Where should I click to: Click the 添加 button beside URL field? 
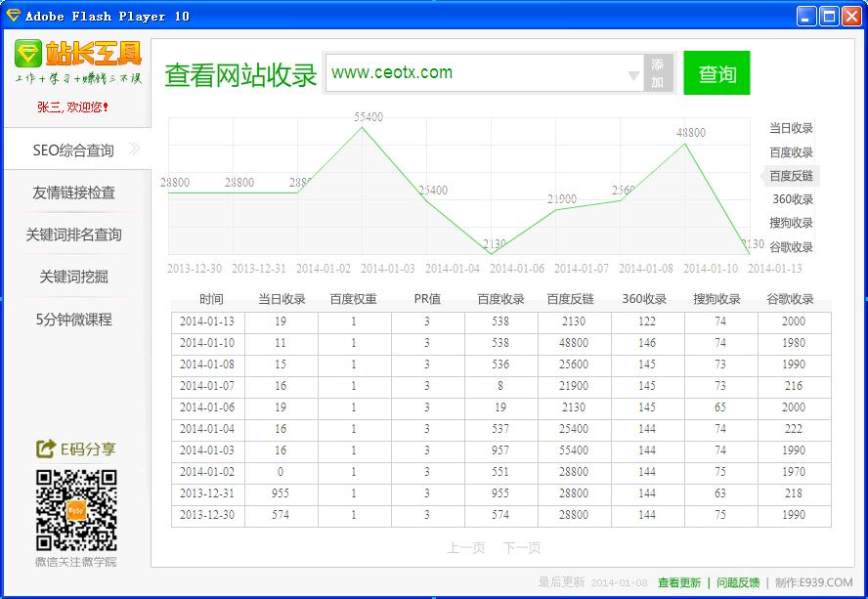(658, 73)
